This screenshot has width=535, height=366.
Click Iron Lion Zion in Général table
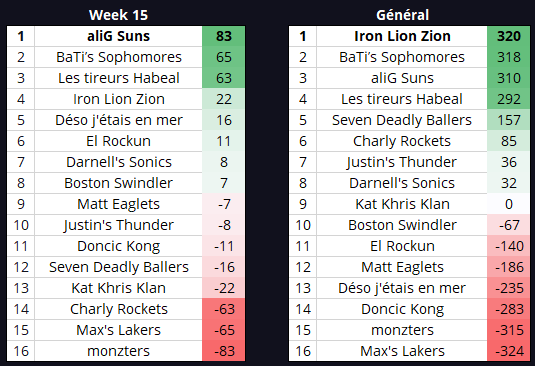402,36
